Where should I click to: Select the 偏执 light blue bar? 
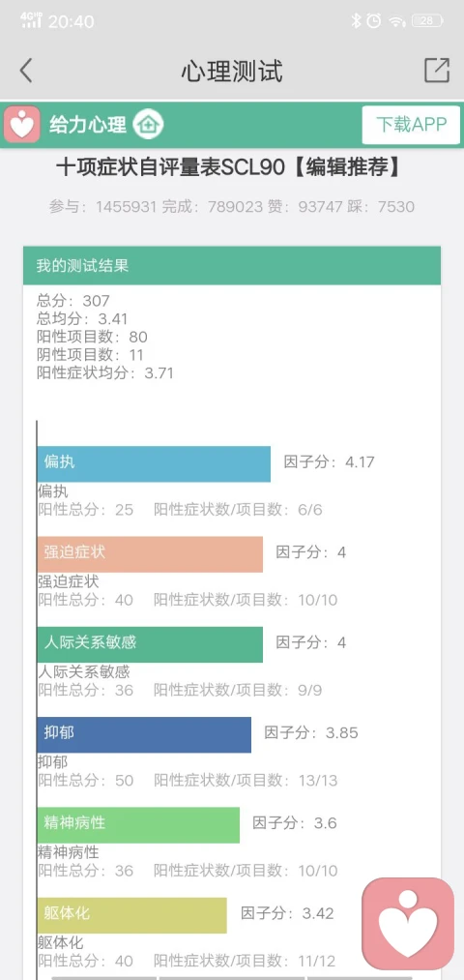click(x=154, y=463)
